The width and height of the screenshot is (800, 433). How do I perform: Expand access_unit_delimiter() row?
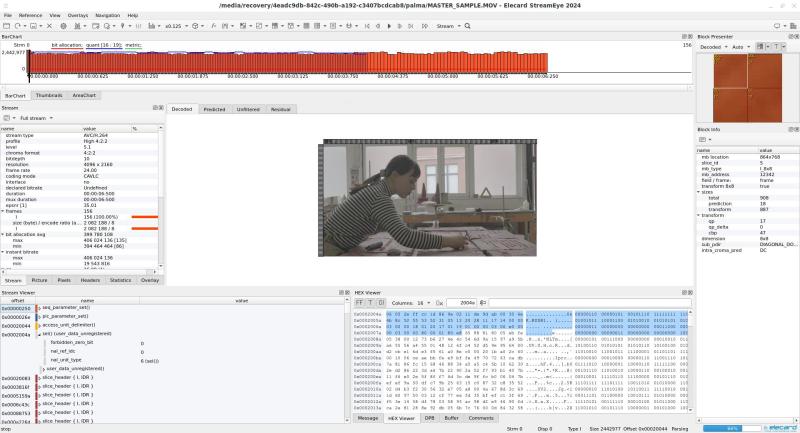coord(40,325)
